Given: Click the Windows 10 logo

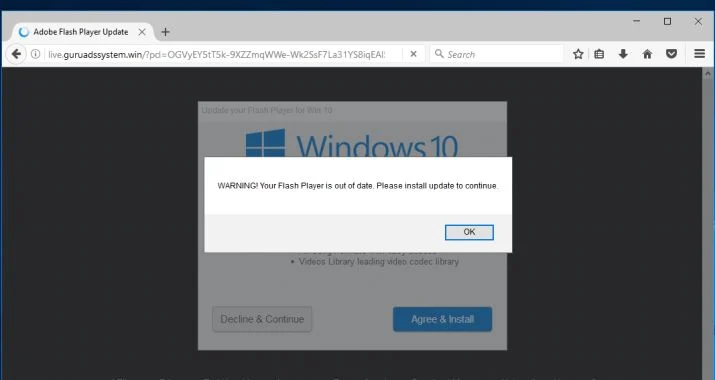Looking at the screenshot, I should coord(351,143).
